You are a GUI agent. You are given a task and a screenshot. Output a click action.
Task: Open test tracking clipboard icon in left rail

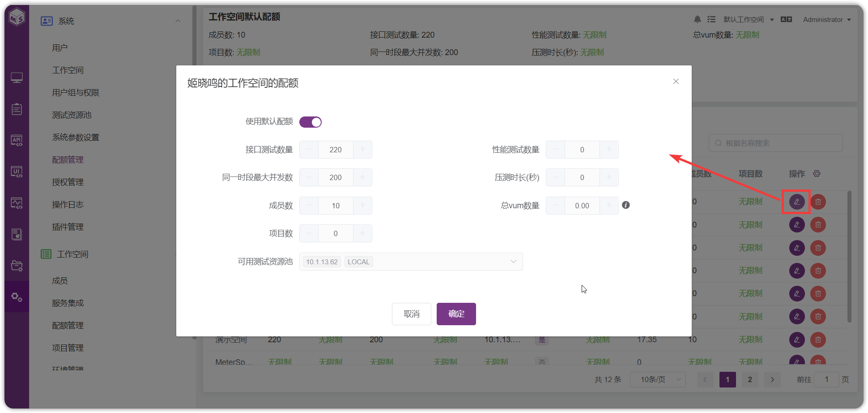(17, 109)
